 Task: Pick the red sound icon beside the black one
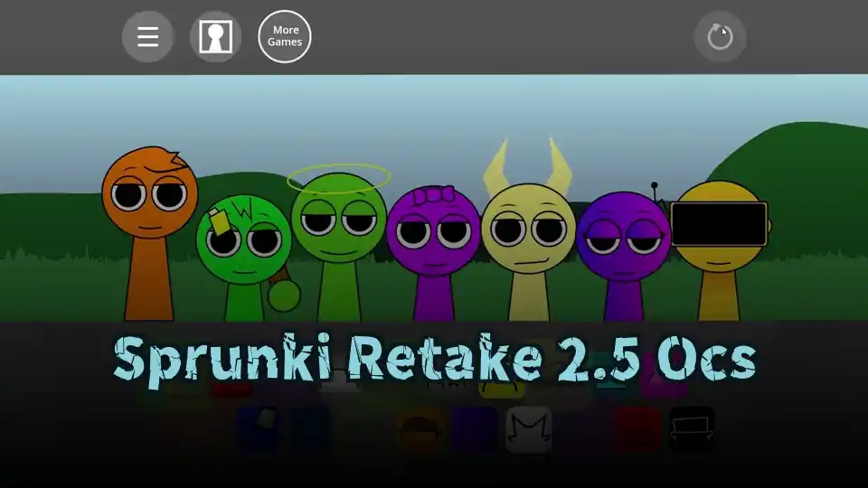(x=638, y=430)
